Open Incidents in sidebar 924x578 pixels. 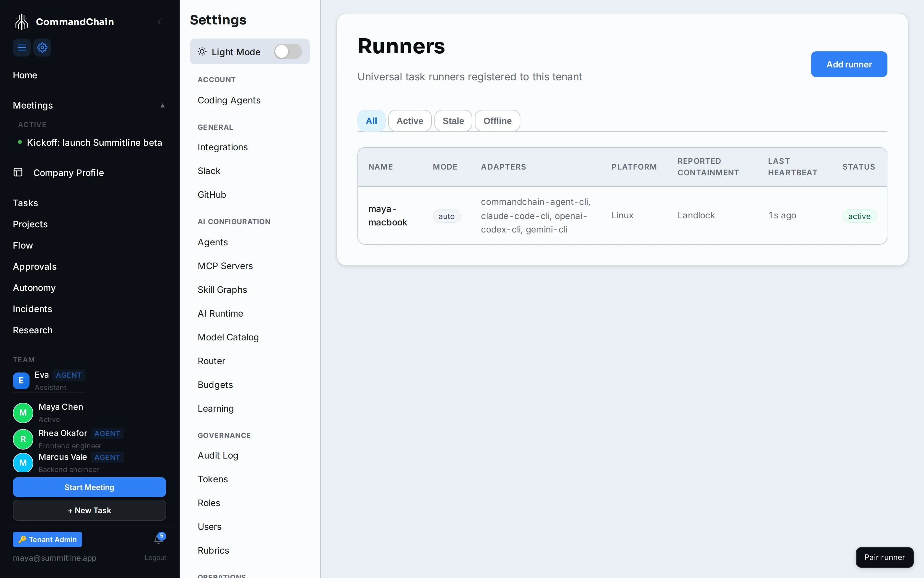(x=32, y=309)
